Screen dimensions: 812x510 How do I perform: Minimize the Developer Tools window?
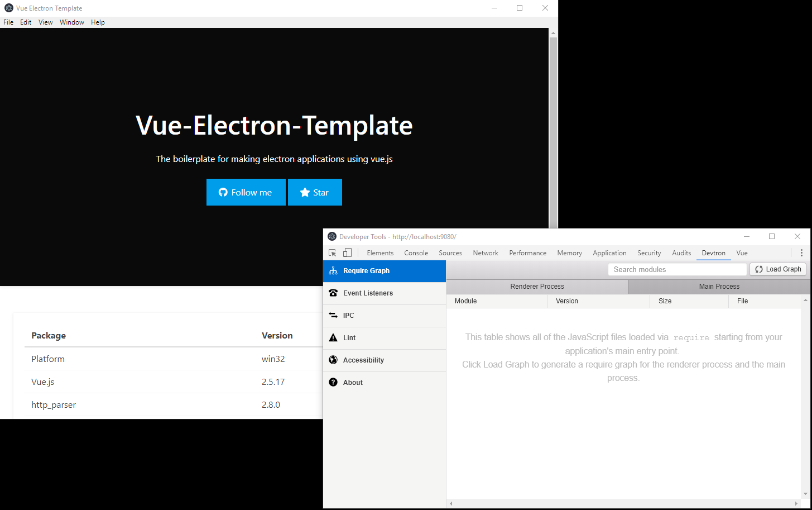[x=746, y=236]
